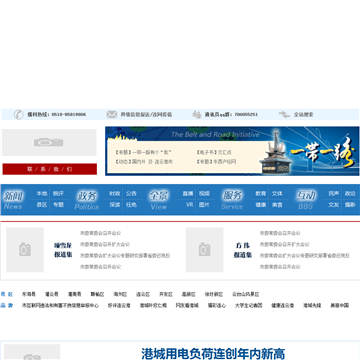Select 文友 under the BBS menu
This screenshot has width=360, height=360.
(334, 205)
